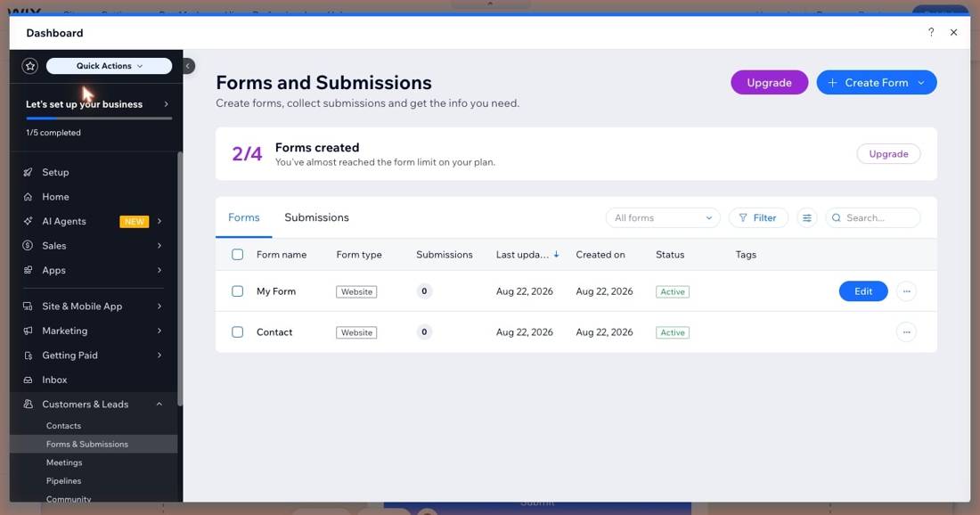Click the Getting Paid icon
The image size is (980, 515).
[28, 355]
